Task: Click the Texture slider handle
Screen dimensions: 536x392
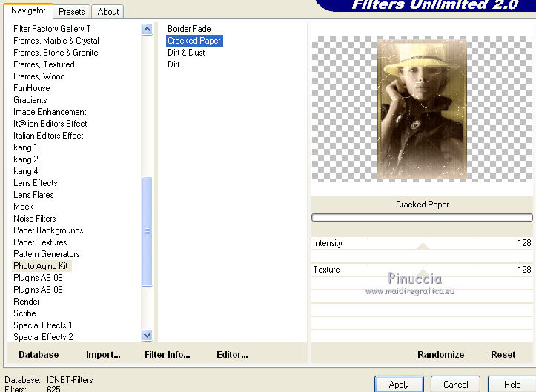Action: click(423, 273)
